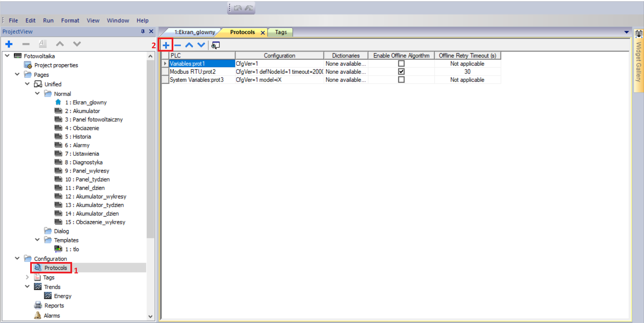Collapse the Templates folder
This screenshot has height=323, width=644.
(37, 240)
